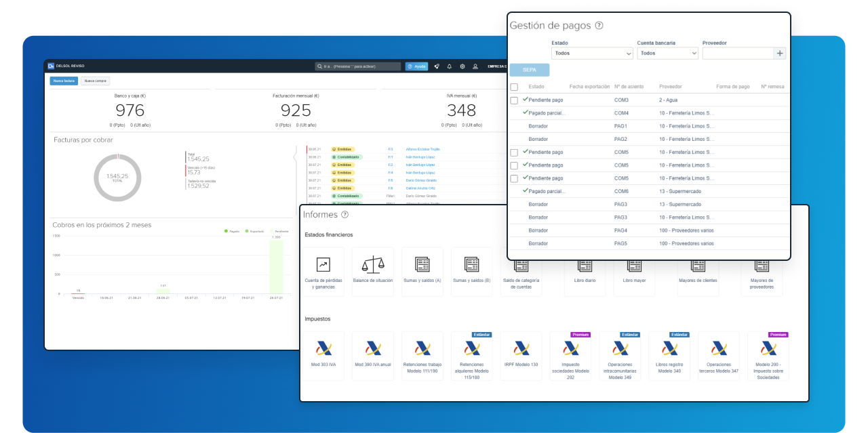
Task: Check the last COM5 Pendiente pago checkbox
Action: coord(514,178)
